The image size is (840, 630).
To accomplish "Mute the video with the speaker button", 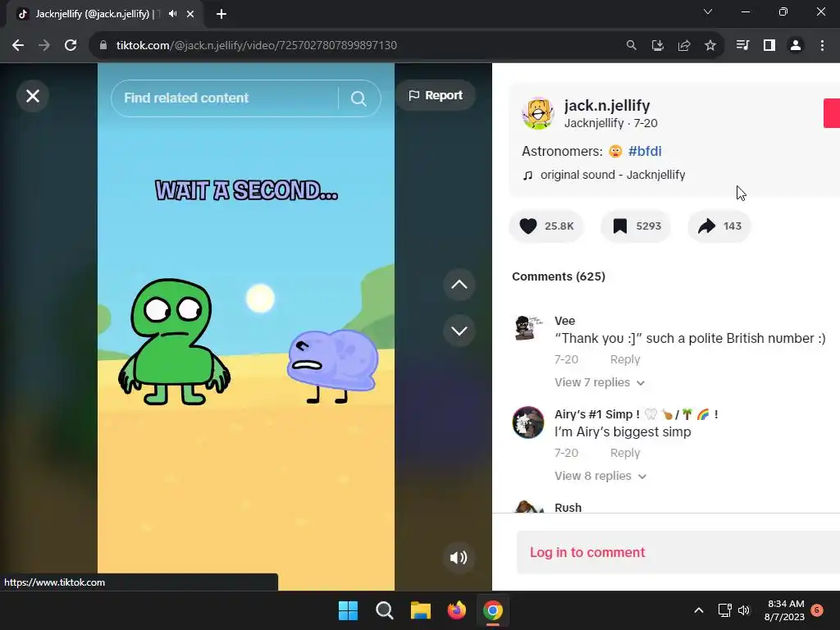I will click(x=459, y=558).
